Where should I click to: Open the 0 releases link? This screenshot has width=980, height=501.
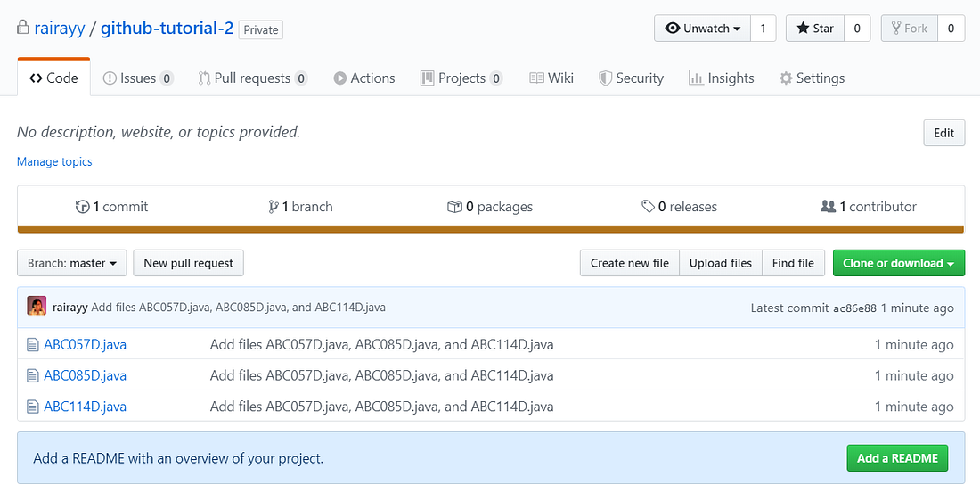coord(680,207)
